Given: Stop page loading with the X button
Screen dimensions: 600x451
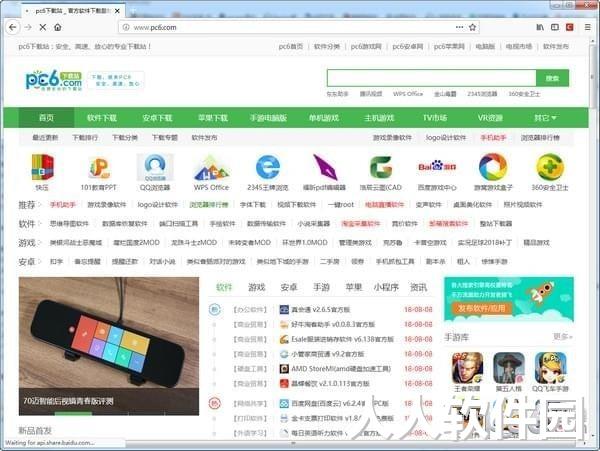Looking at the screenshot, I should tap(43, 27).
